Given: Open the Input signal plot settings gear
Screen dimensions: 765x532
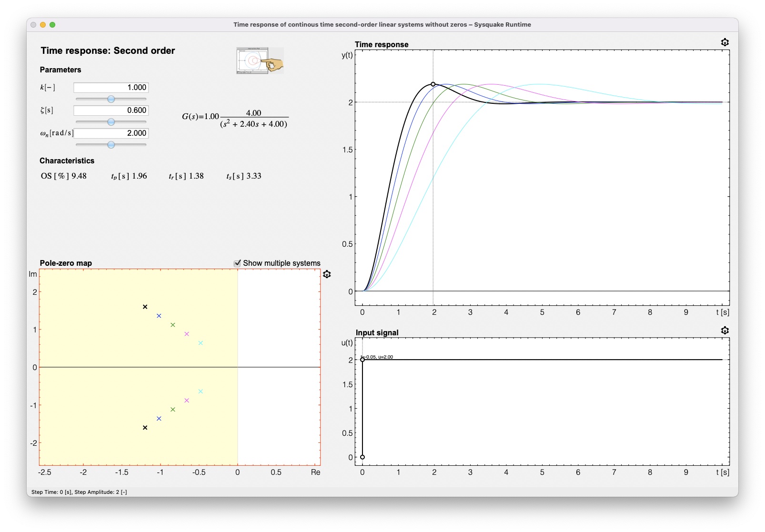Looking at the screenshot, I should click(725, 331).
